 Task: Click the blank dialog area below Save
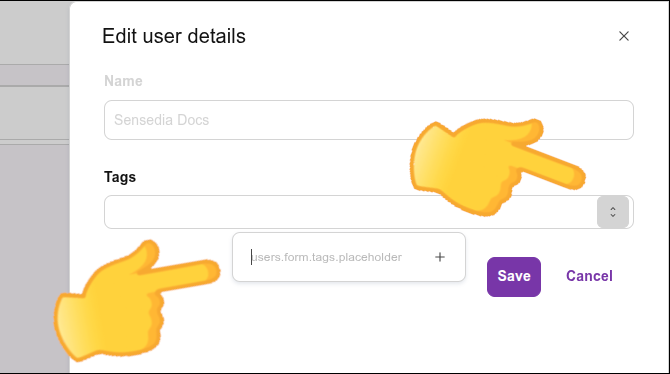point(514,333)
